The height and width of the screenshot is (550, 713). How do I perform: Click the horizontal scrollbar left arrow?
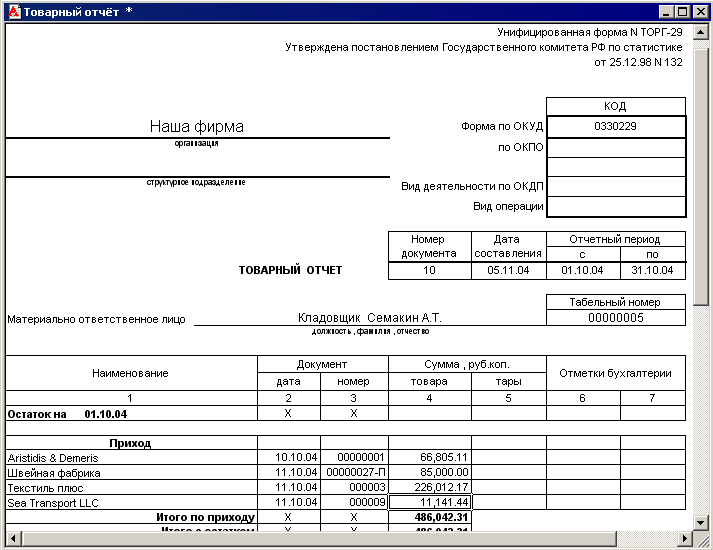pyautogui.click(x=13, y=539)
